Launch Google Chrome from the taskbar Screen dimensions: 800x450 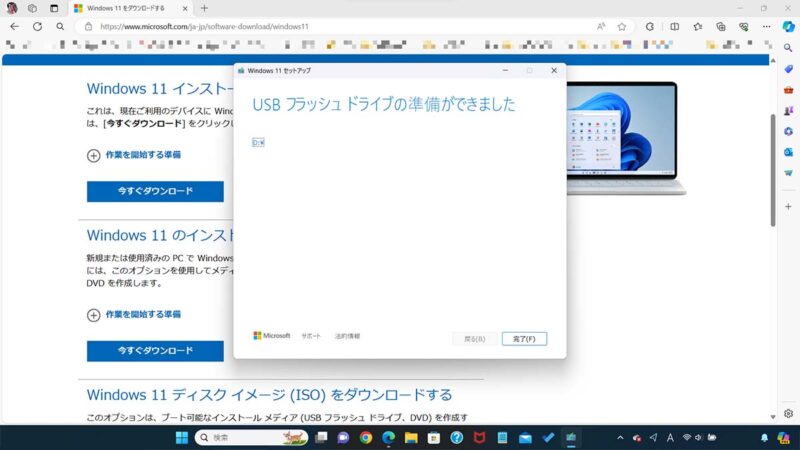coord(366,438)
